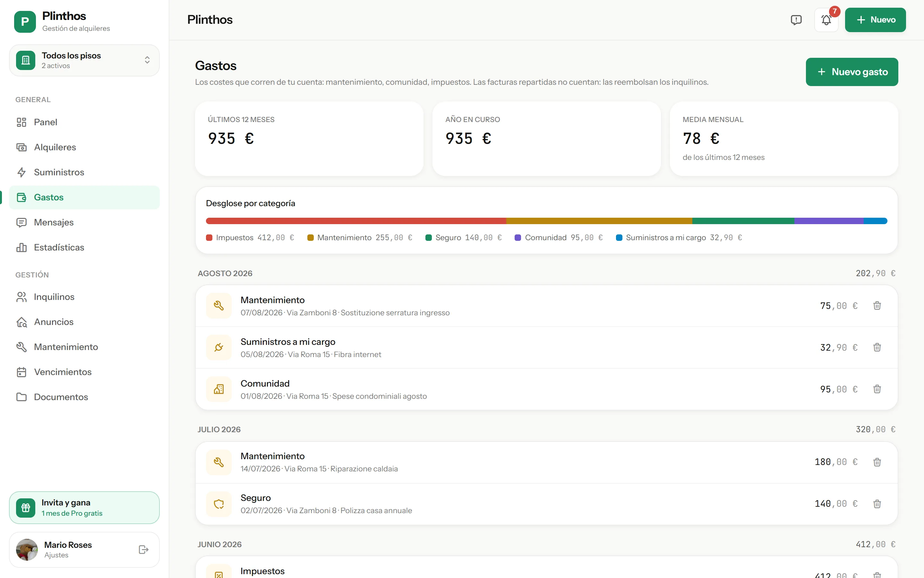
Task: Click the Nuevo button in the header
Action: click(875, 20)
